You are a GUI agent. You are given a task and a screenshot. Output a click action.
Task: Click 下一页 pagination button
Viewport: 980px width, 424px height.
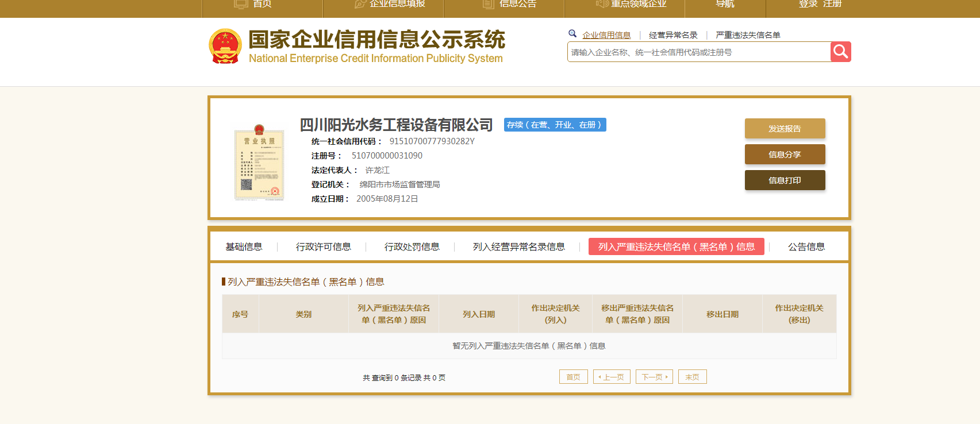click(x=655, y=377)
